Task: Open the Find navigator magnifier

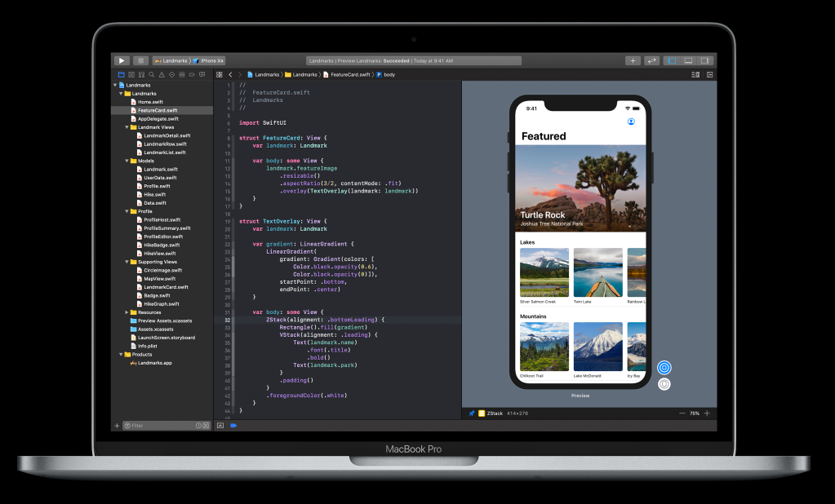Action: (152, 74)
